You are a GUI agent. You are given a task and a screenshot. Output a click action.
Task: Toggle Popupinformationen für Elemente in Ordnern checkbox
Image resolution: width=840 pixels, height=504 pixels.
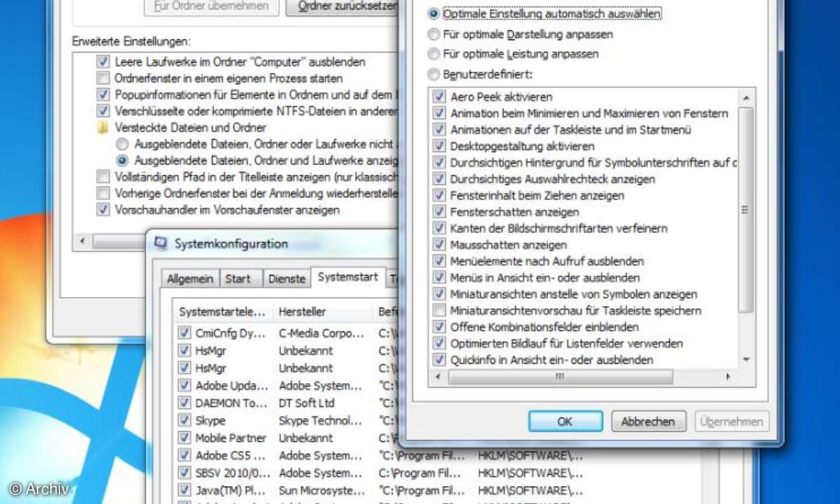click(x=104, y=94)
